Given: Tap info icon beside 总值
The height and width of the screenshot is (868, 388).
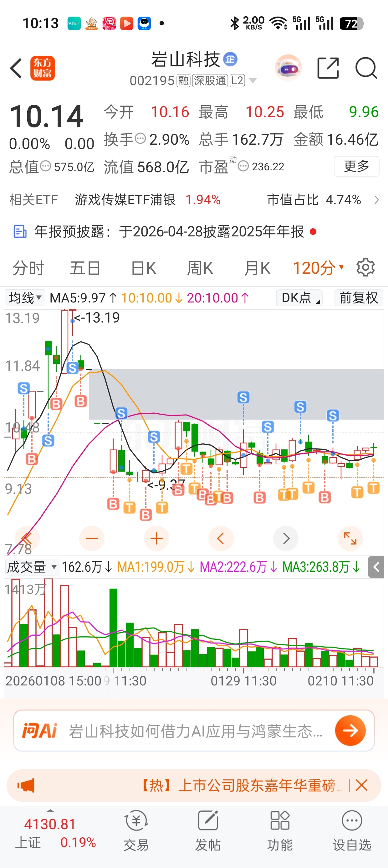Looking at the screenshot, I should point(45,166).
